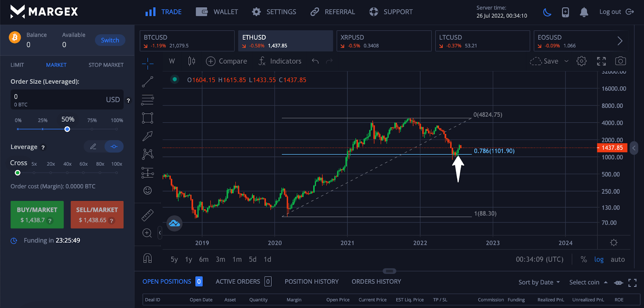Toggle log scale on chart

599,260
